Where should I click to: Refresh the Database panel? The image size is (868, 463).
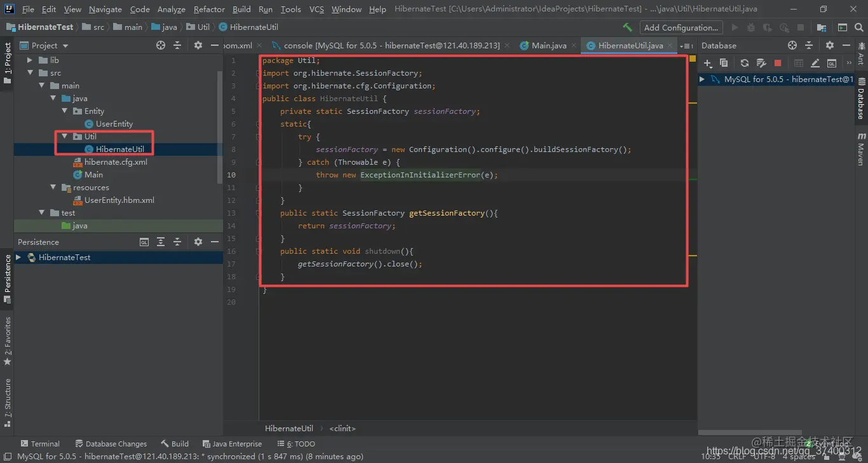pos(745,63)
